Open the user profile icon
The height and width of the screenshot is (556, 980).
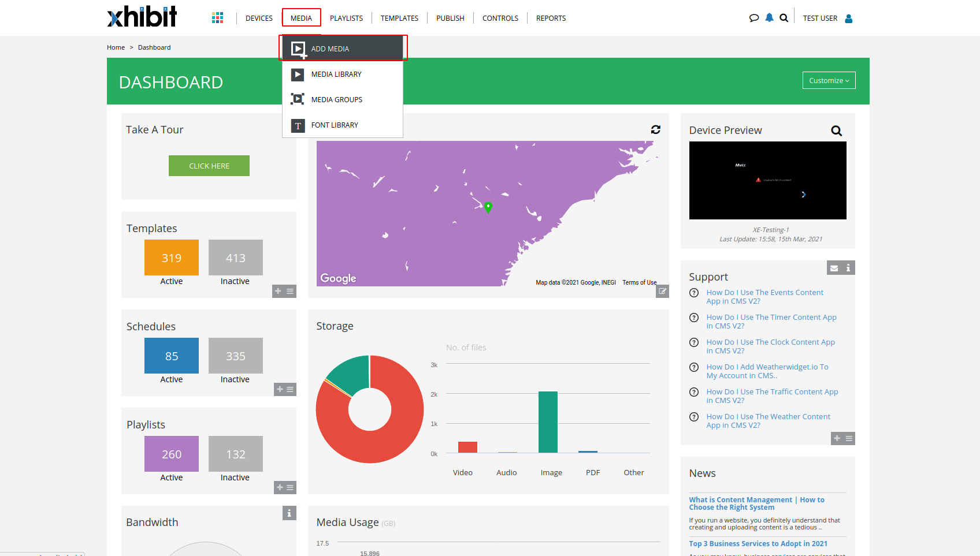849,18
